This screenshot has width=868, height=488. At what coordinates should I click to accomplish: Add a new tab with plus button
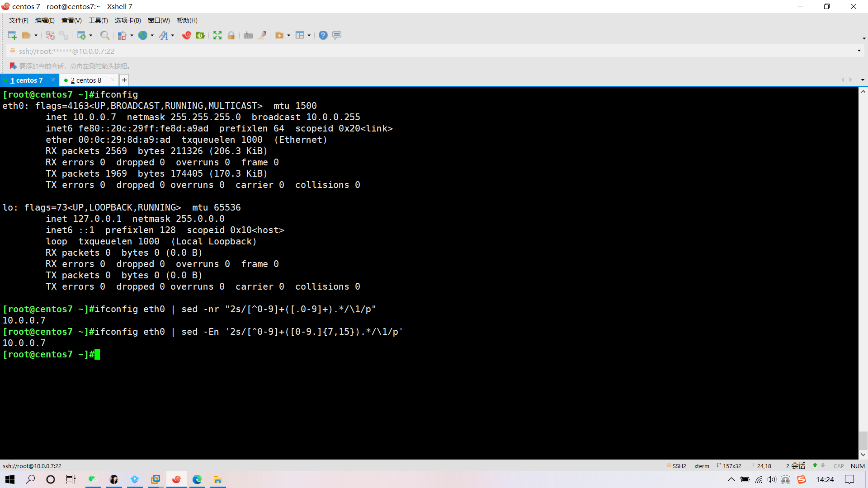[x=124, y=80]
